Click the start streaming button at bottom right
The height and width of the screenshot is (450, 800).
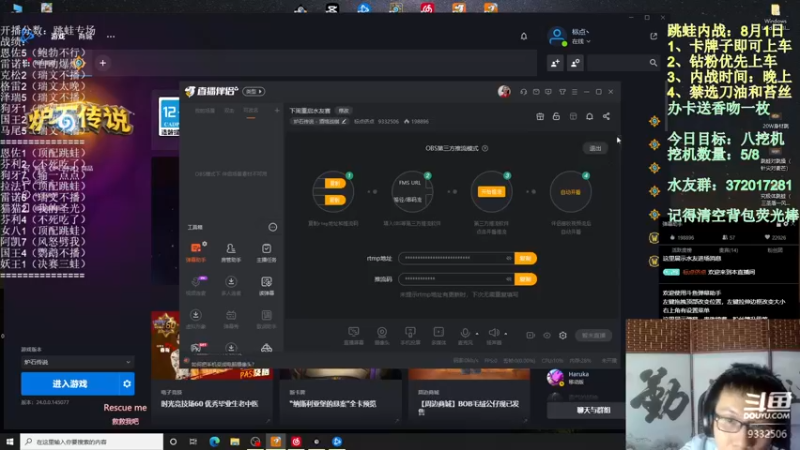click(593, 335)
